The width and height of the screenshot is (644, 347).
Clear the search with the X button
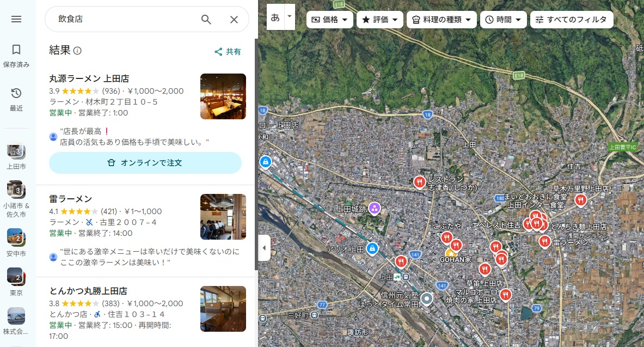(x=234, y=19)
